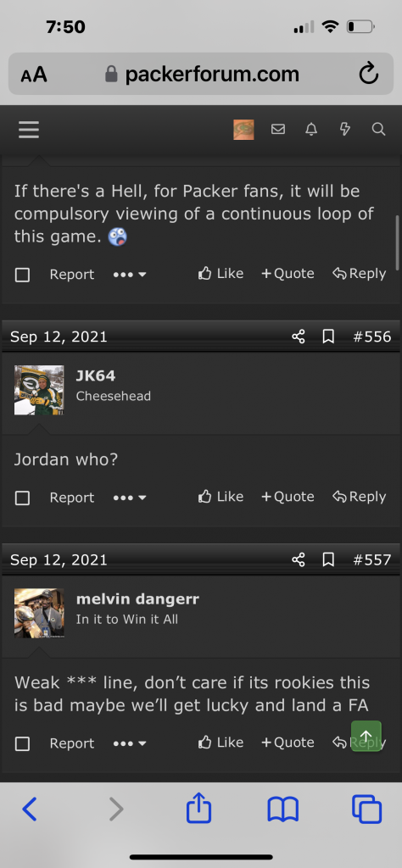402x868 pixels.
Task: Expand the more options dropdown on JK64's post
Action: point(130,498)
